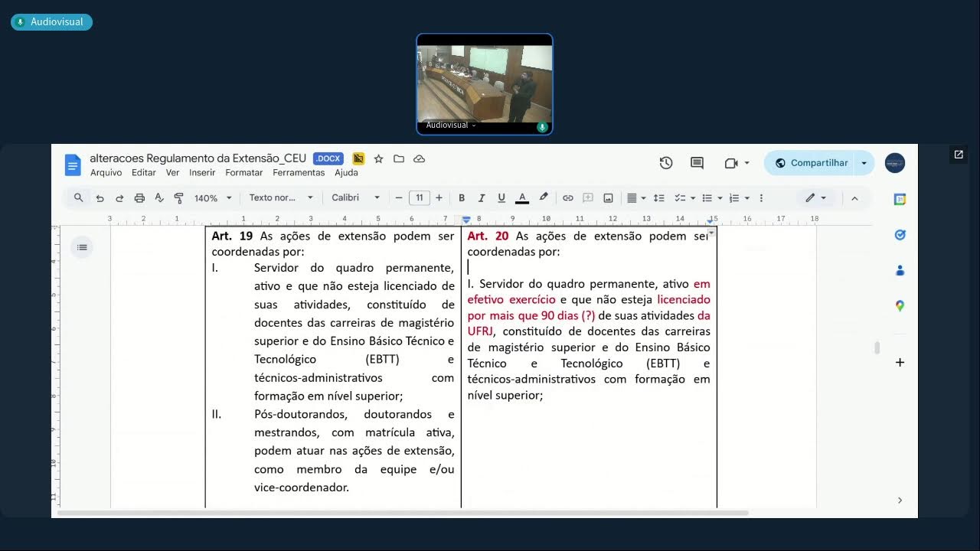980x551 pixels.
Task: Pop out the shared screen
Action: click(958, 155)
